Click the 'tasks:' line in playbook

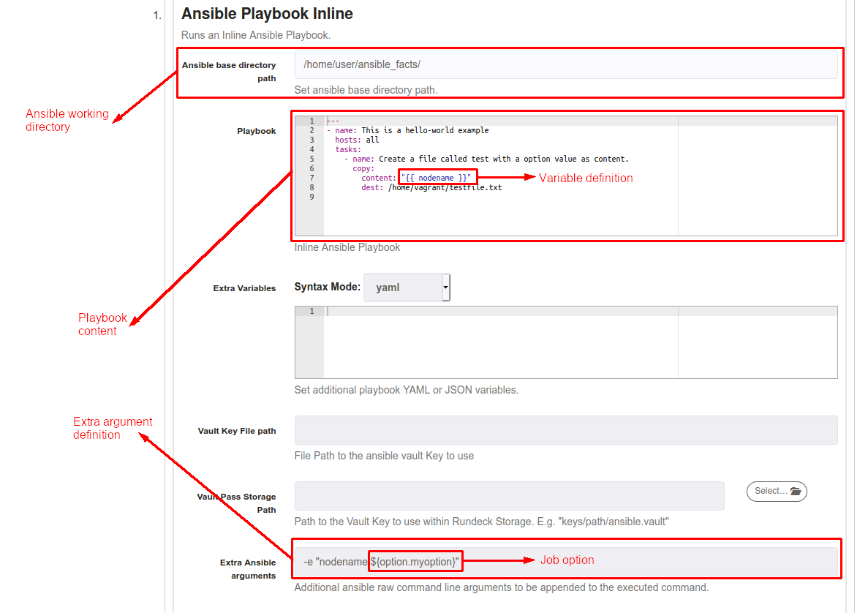coord(347,149)
